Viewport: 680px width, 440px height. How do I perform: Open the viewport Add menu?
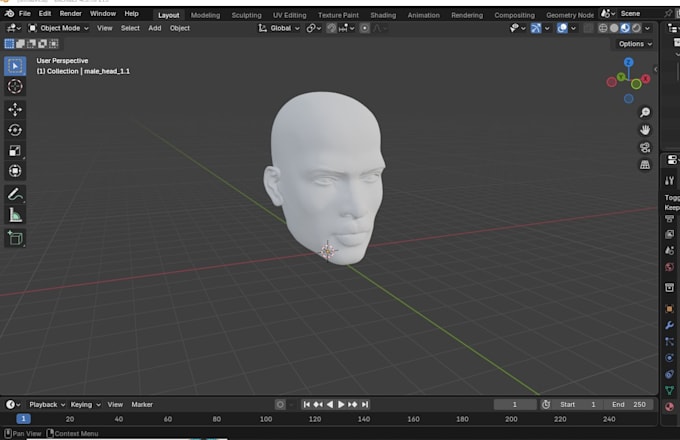[x=155, y=28]
